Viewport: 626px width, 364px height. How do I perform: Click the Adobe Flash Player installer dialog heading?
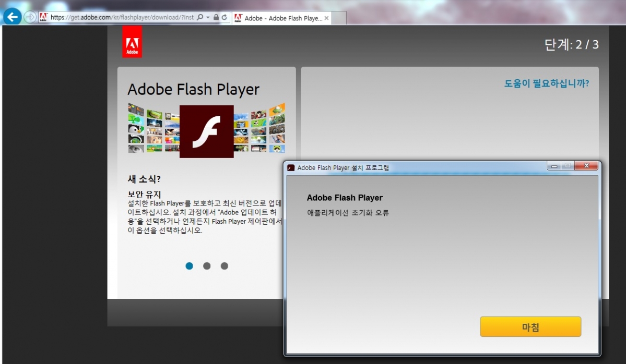click(345, 198)
